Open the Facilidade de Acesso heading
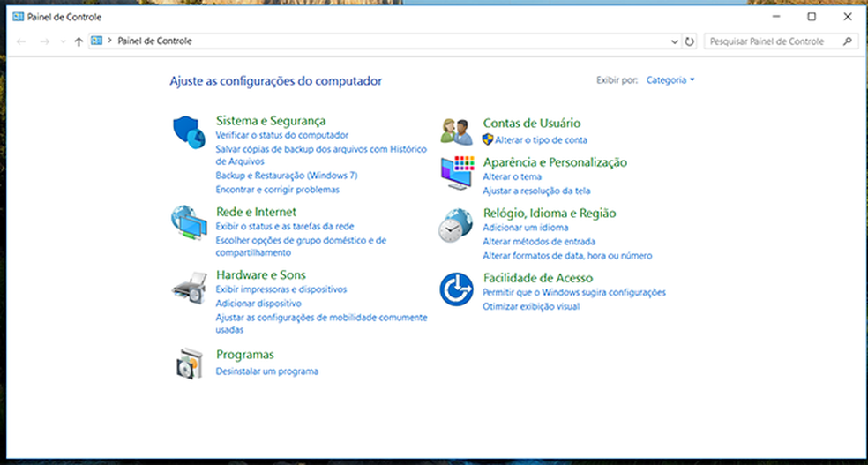Viewport: 868px width, 465px height. click(x=538, y=277)
